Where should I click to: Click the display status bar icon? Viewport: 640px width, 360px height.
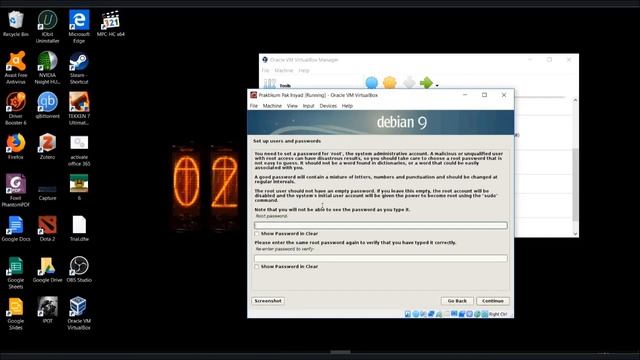point(454,314)
